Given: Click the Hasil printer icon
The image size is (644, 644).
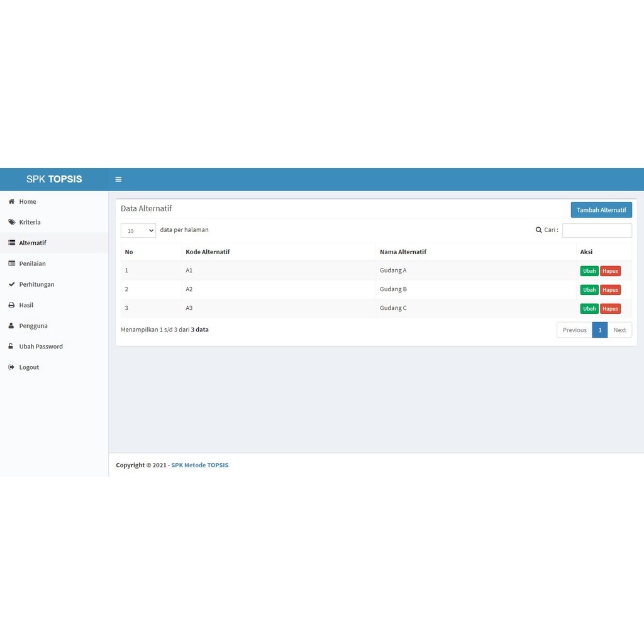Looking at the screenshot, I should (x=11, y=306).
